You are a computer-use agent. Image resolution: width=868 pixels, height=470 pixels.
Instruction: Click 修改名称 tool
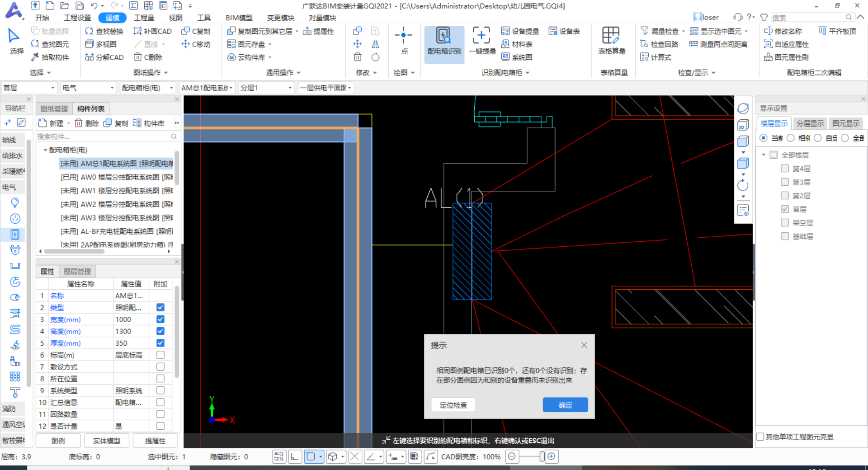click(x=783, y=31)
